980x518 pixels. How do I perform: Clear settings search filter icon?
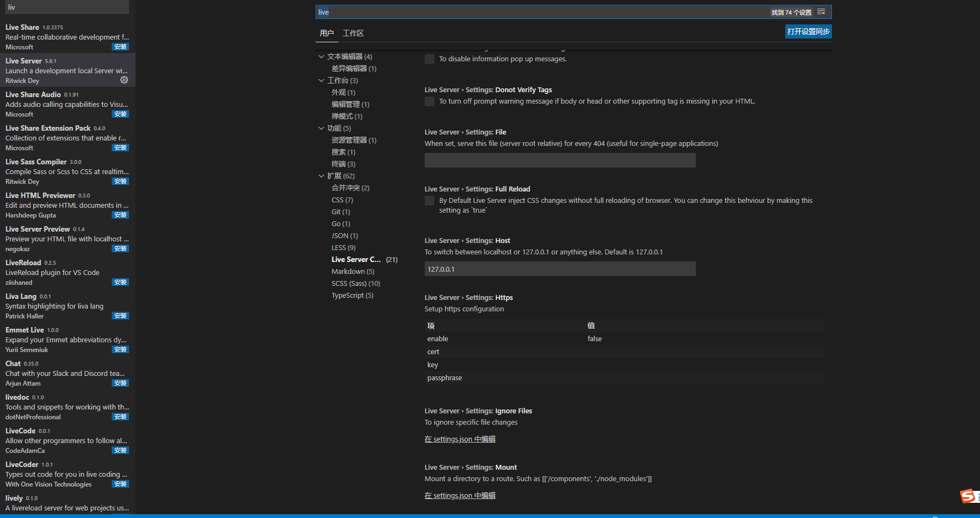pyautogui.click(x=821, y=12)
